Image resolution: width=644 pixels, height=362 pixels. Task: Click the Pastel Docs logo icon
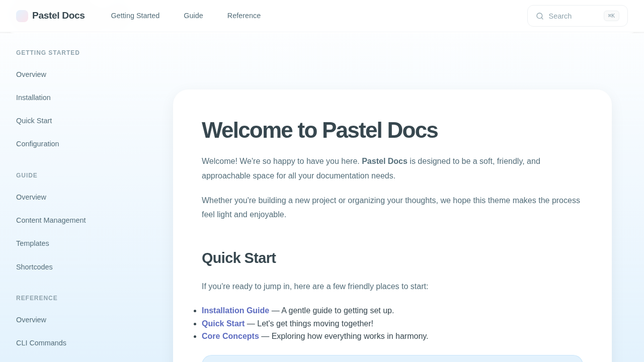point(21,16)
